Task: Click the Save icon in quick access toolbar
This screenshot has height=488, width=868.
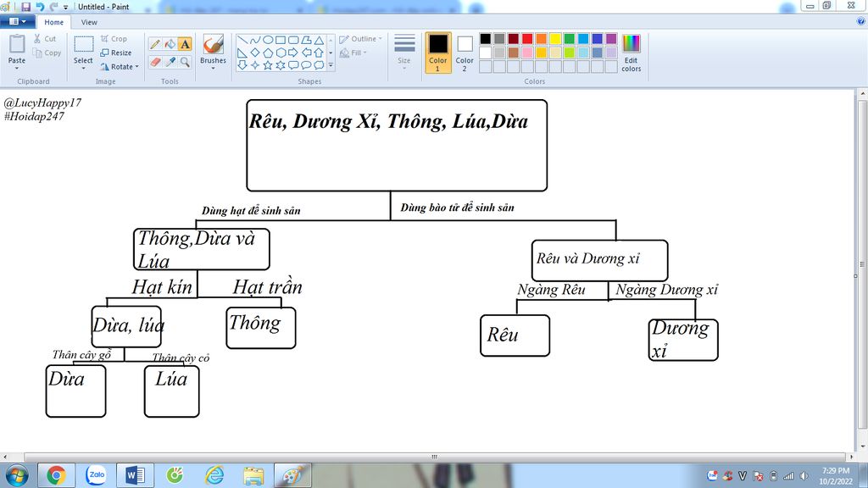Action: (x=25, y=7)
